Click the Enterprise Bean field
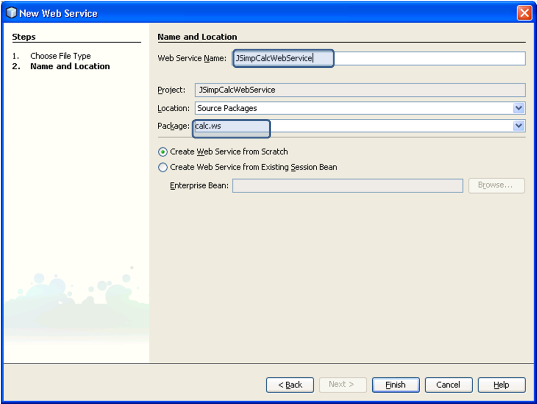 [x=347, y=186]
